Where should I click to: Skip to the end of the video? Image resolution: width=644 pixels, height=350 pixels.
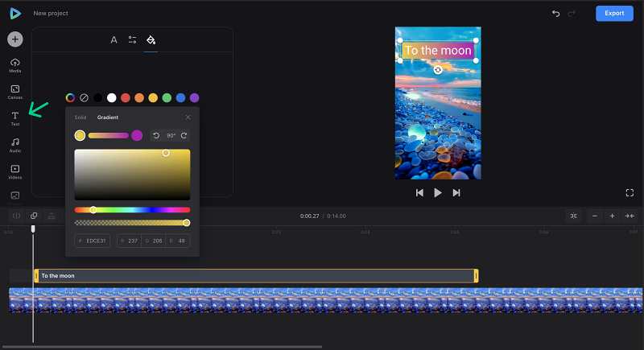(456, 193)
